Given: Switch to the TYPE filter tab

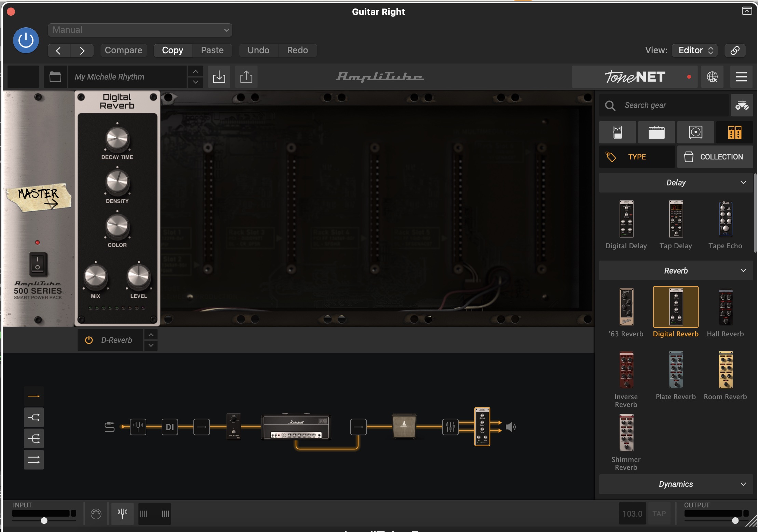Looking at the screenshot, I should (x=637, y=157).
